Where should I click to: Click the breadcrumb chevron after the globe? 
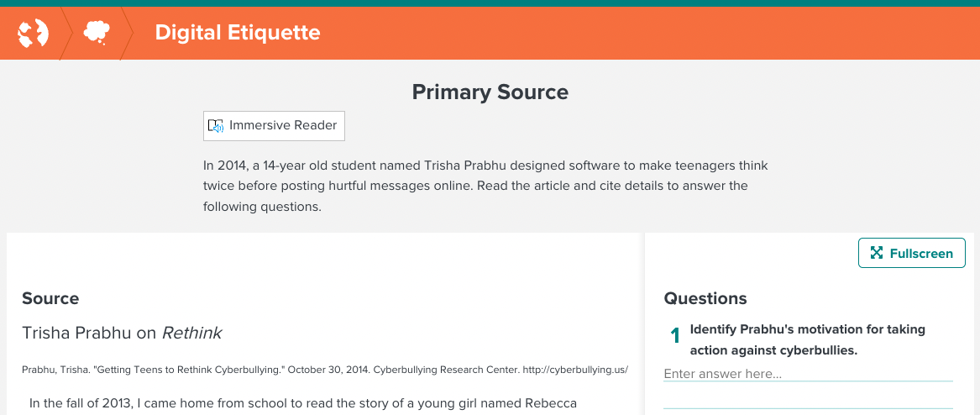click(66, 33)
